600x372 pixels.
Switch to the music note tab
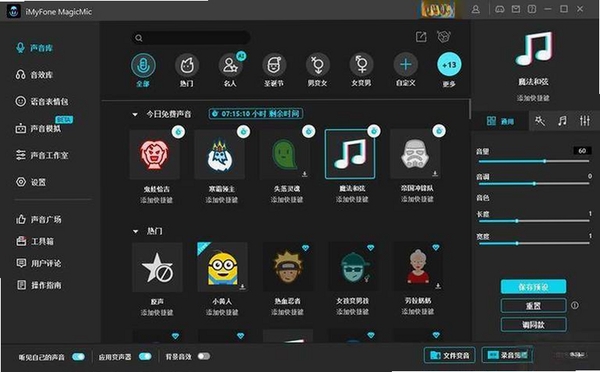[562, 121]
